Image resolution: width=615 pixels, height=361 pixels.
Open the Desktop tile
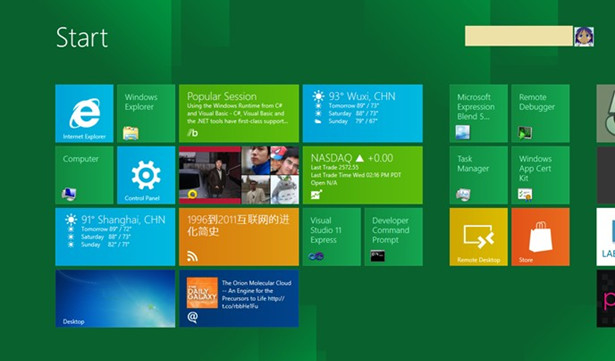[115, 298]
